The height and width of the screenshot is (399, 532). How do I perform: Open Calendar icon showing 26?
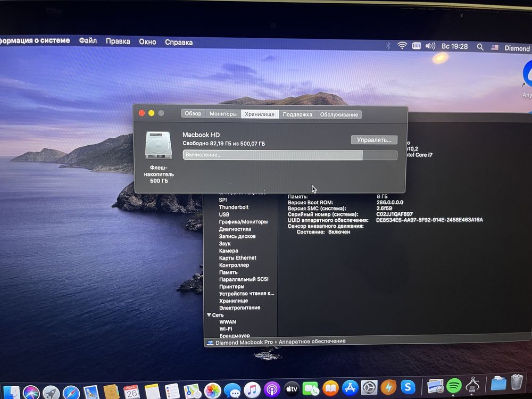131,392
